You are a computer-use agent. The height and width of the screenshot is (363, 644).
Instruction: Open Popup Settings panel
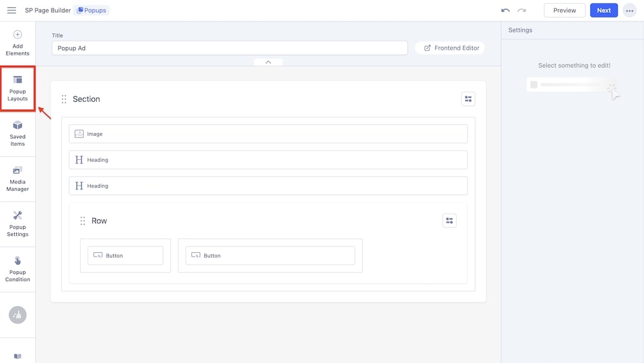tap(17, 224)
